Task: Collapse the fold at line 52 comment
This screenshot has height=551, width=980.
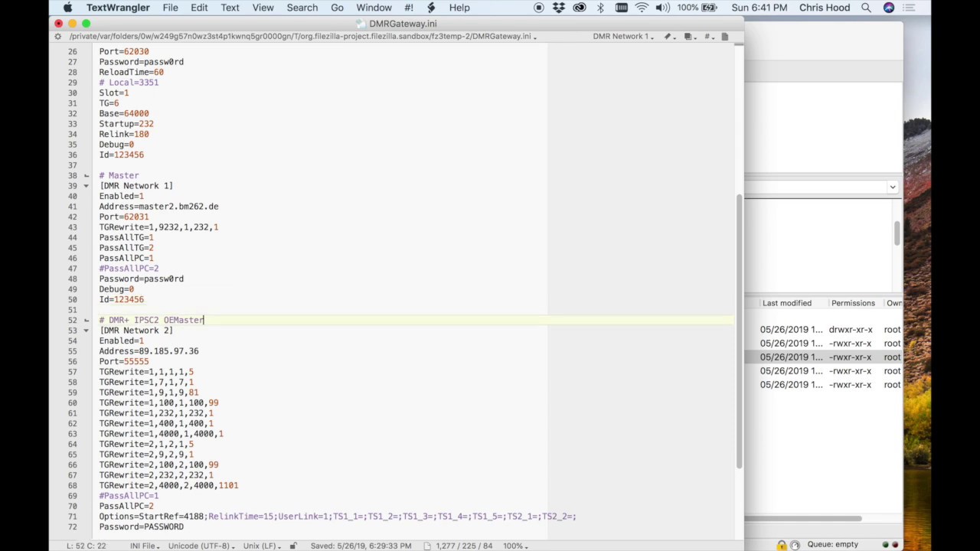Action: [86, 321]
